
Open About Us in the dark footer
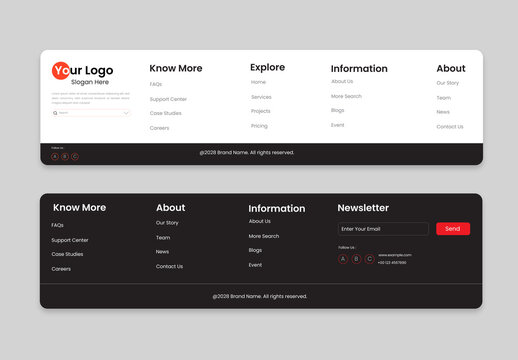tap(260, 221)
